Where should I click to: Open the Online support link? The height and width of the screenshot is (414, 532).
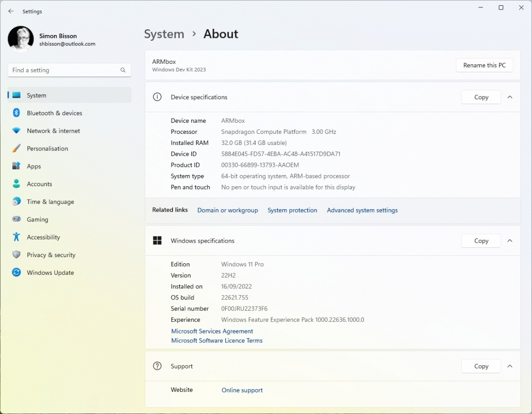coord(242,390)
